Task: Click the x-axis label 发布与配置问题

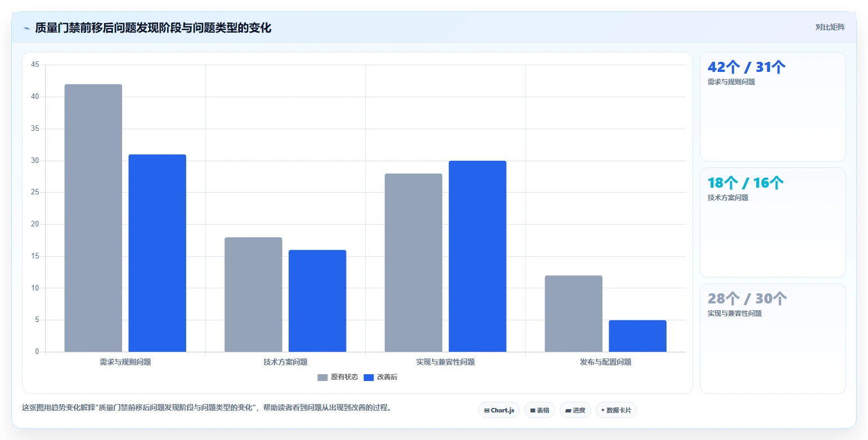Action: [606, 362]
